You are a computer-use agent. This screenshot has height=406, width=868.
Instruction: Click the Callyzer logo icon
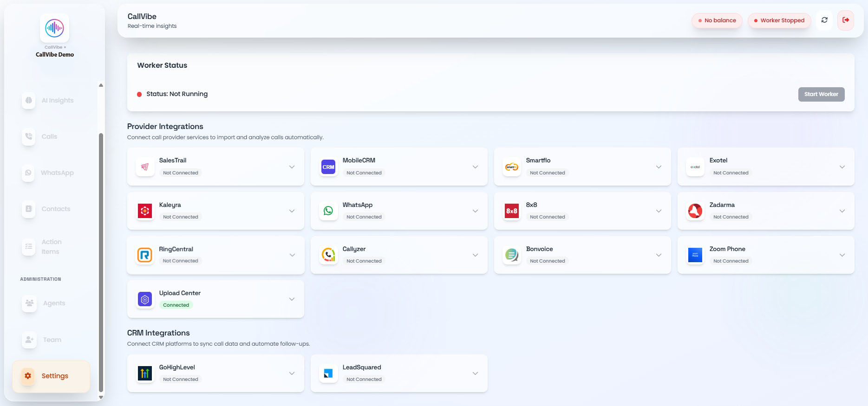328,255
